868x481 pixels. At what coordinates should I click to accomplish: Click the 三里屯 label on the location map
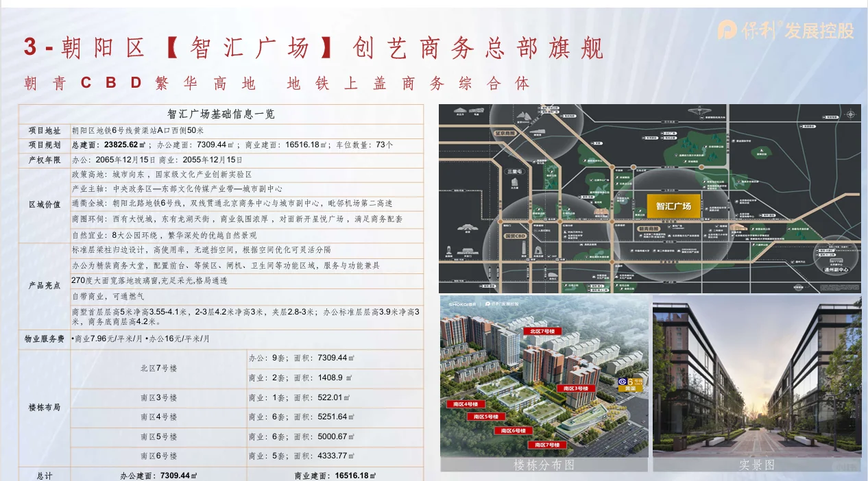[515, 172]
